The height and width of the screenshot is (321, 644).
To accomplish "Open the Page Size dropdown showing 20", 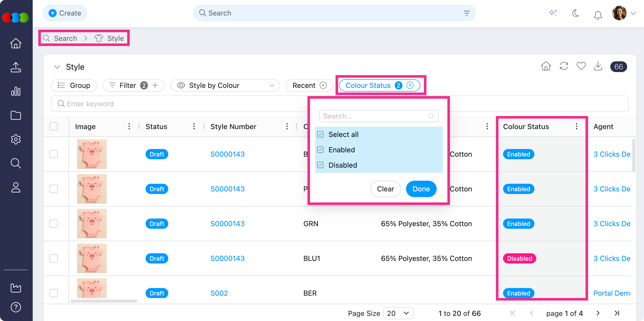I will [x=398, y=313].
